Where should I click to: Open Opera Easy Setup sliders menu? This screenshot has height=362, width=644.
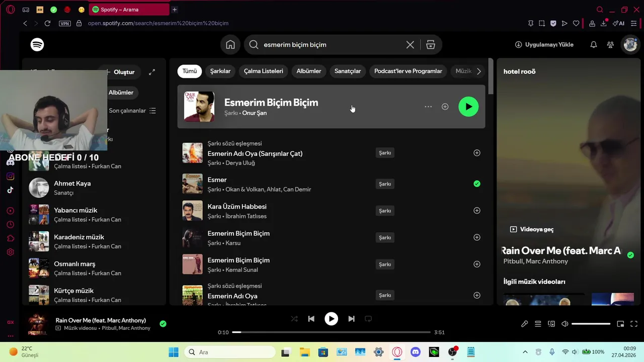(634, 23)
